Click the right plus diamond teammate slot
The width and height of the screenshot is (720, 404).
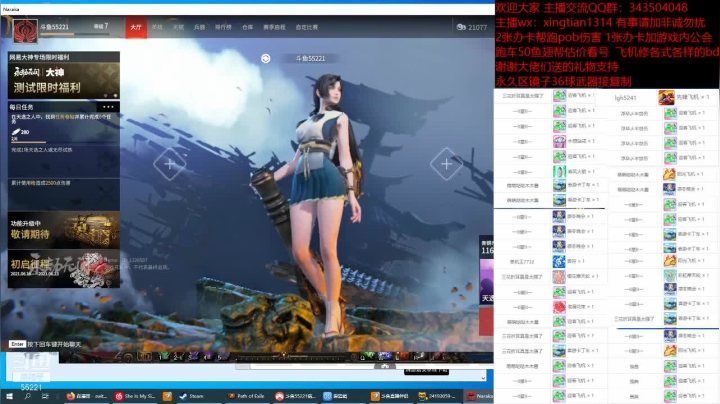click(446, 164)
